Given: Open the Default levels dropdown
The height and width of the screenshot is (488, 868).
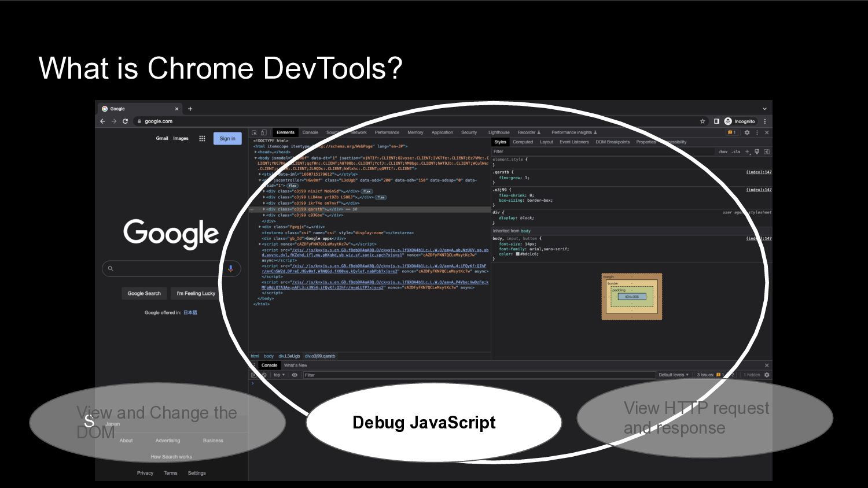Looking at the screenshot, I should (x=674, y=375).
